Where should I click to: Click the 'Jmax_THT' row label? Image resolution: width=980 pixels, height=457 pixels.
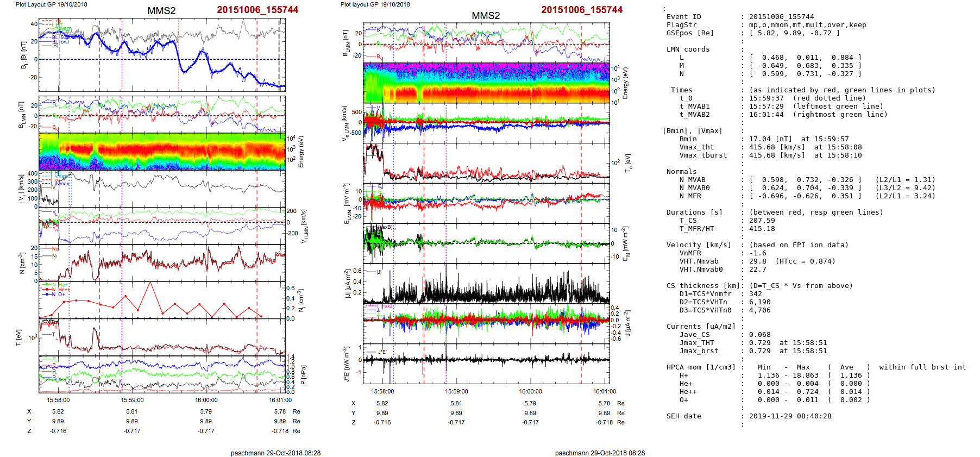pos(697,343)
